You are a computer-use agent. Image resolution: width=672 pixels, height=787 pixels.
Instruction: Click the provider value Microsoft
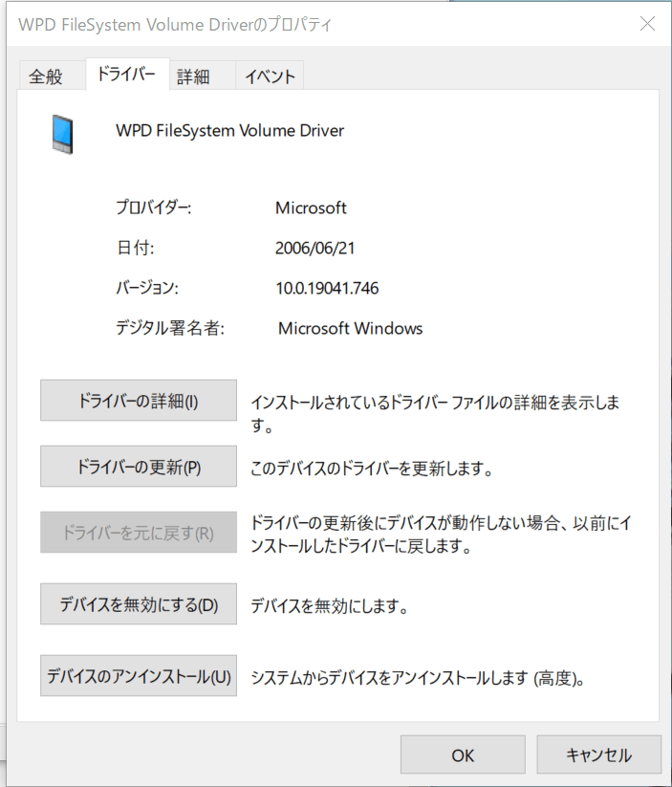pyautogui.click(x=311, y=208)
